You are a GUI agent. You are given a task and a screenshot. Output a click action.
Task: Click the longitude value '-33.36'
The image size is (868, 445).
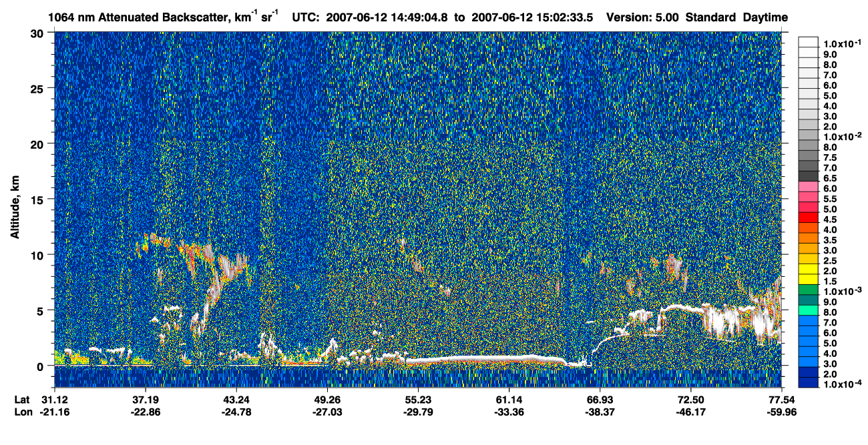pos(509,412)
